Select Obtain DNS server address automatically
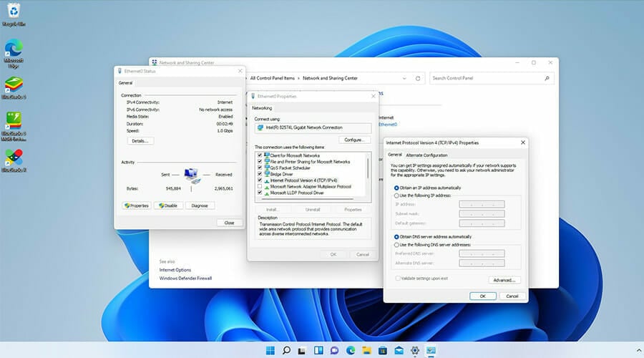 [396, 237]
